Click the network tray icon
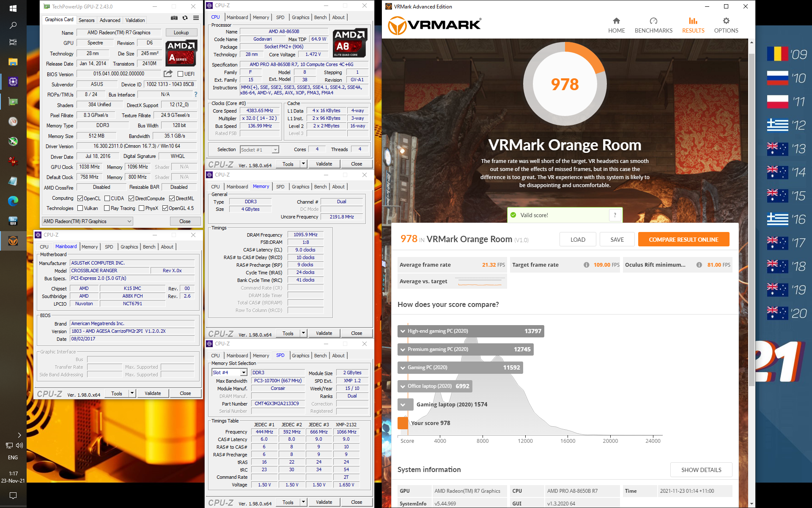 (x=9, y=445)
